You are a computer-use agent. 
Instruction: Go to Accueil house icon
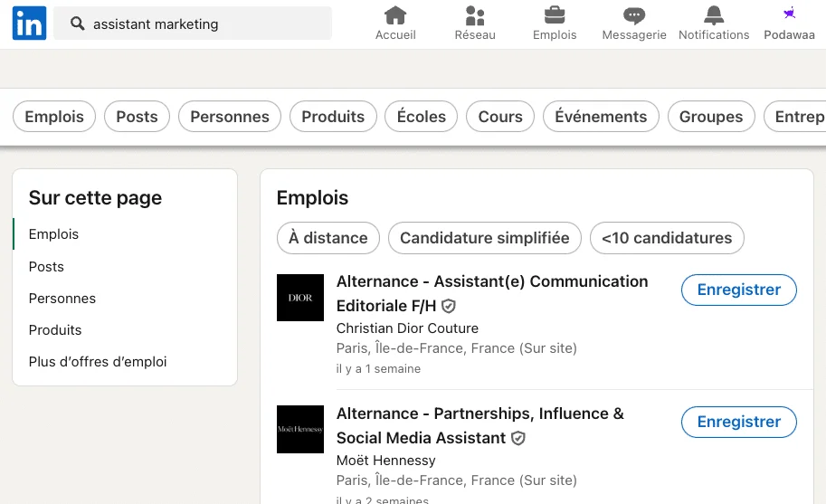tap(395, 15)
